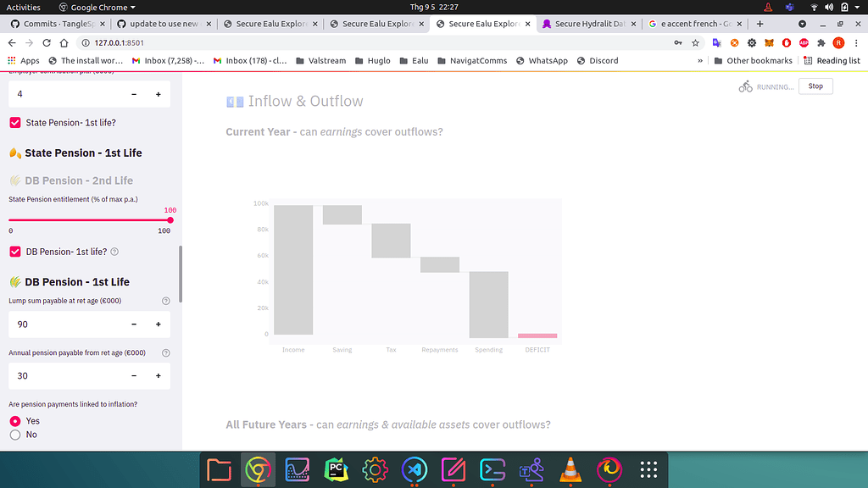Viewport: 868px width, 488px height.
Task: Open the extensions puzzle piece menu
Action: pos(821,42)
